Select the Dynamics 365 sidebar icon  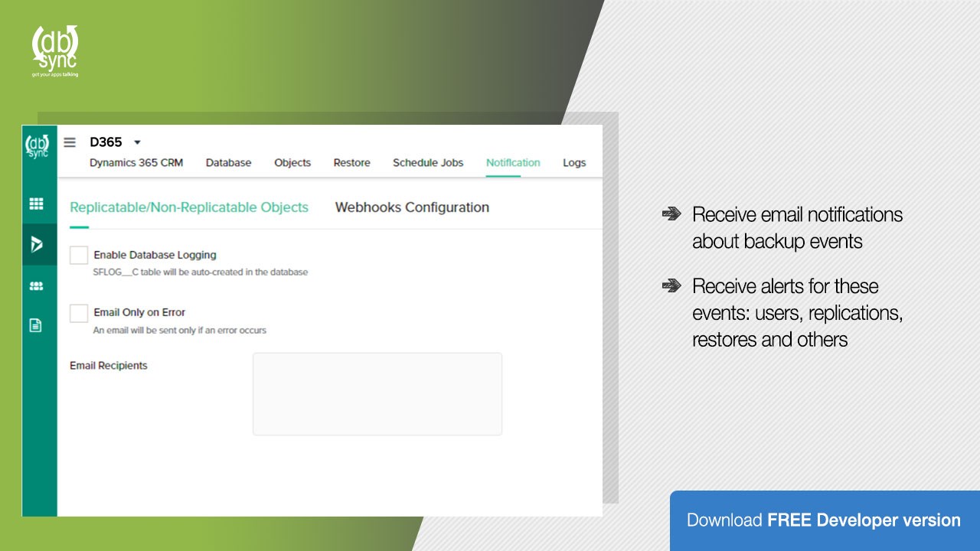coord(37,244)
